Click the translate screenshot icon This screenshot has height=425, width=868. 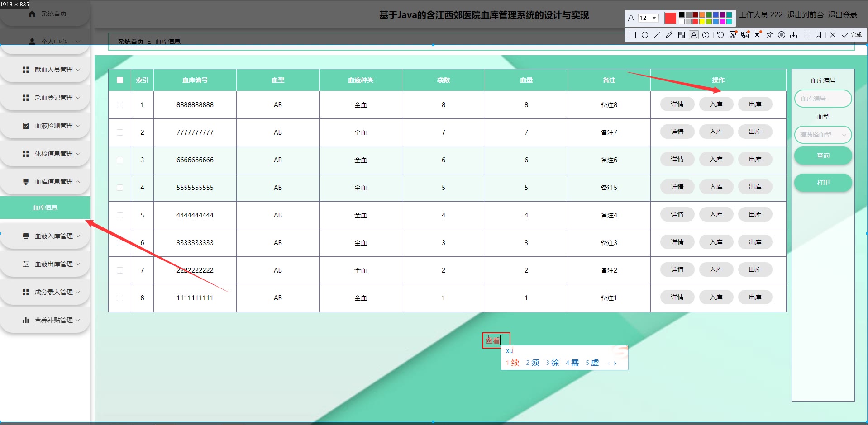(745, 35)
